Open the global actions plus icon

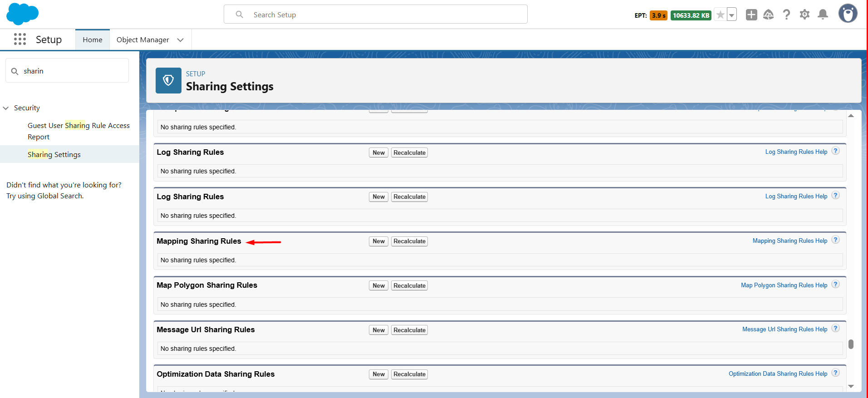pyautogui.click(x=751, y=15)
